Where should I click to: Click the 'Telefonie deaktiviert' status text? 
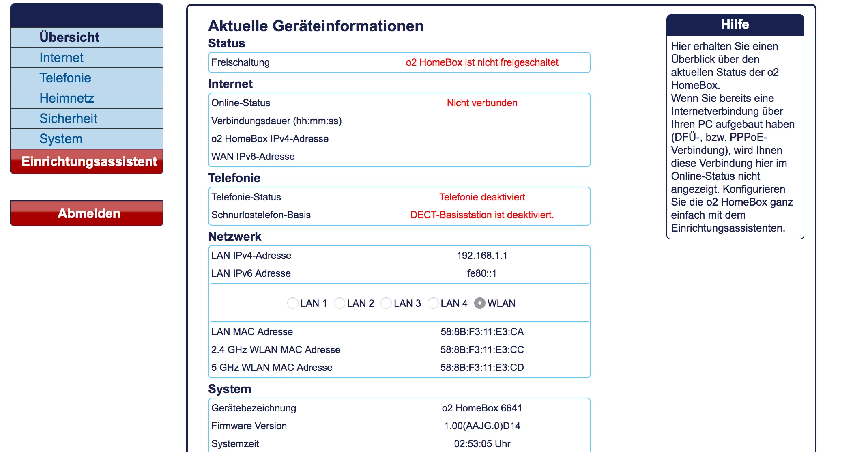point(482,197)
